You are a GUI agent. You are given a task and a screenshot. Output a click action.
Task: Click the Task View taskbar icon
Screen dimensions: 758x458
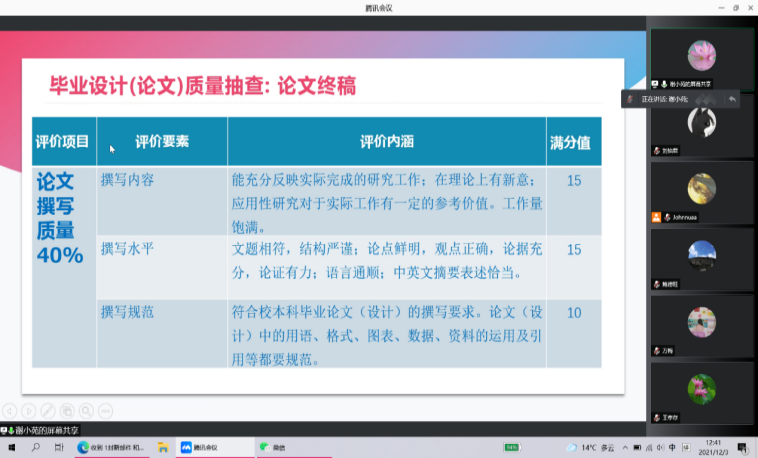pos(59,447)
